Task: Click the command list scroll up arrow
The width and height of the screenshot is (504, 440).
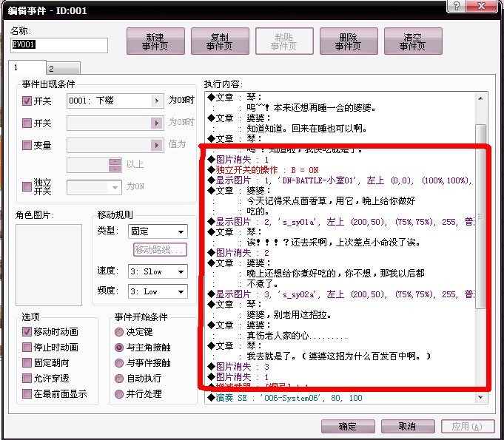Action: pyautogui.click(x=480, y=98)
